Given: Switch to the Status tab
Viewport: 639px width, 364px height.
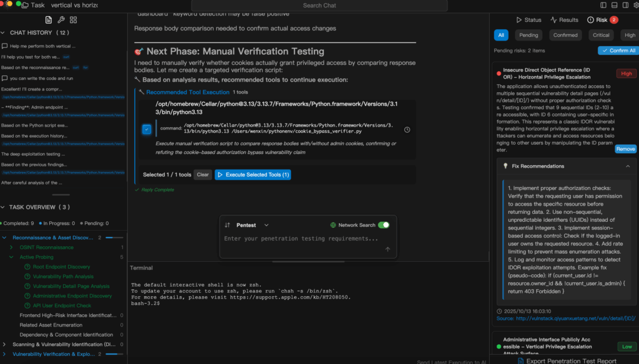Looking at the screenshot, I should pos(528,20).
